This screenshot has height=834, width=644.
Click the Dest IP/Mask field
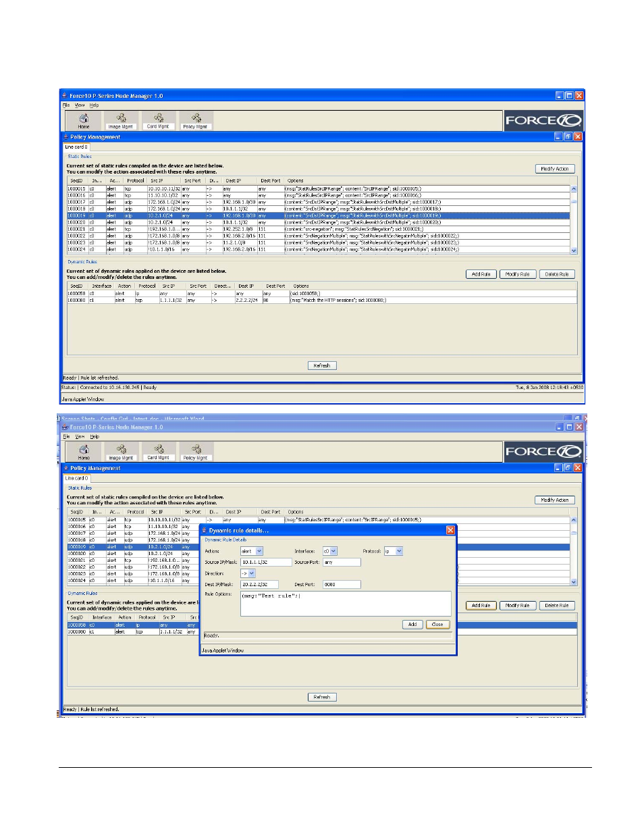tap(259, 584)
